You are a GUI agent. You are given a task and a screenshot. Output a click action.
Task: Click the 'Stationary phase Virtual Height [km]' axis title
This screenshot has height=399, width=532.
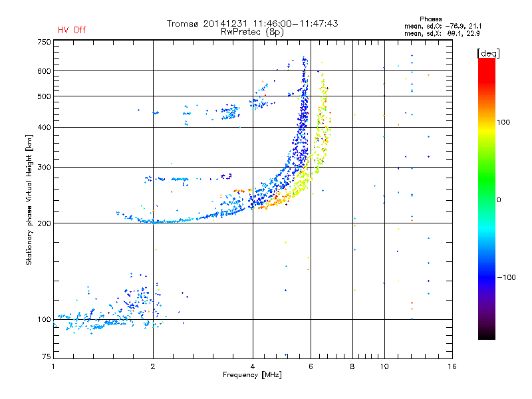(29, 200)
